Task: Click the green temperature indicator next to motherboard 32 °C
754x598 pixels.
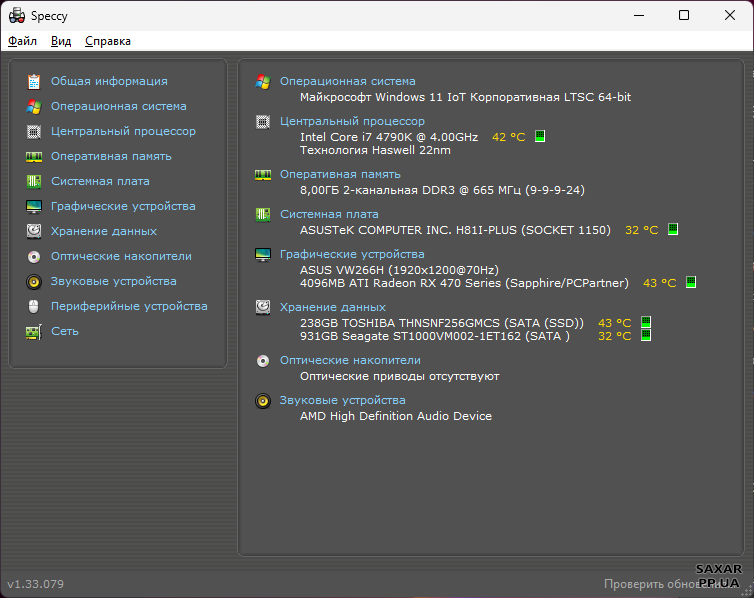Action: [673, 229]
